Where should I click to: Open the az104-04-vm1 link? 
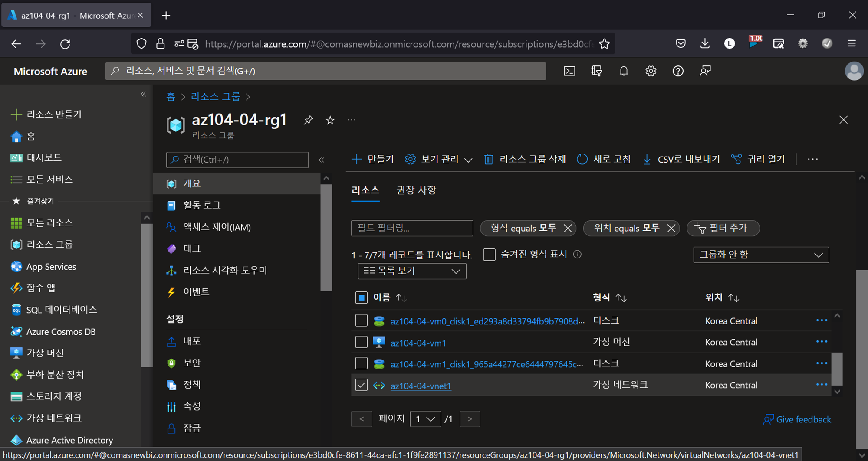click(x=418, y=343)
